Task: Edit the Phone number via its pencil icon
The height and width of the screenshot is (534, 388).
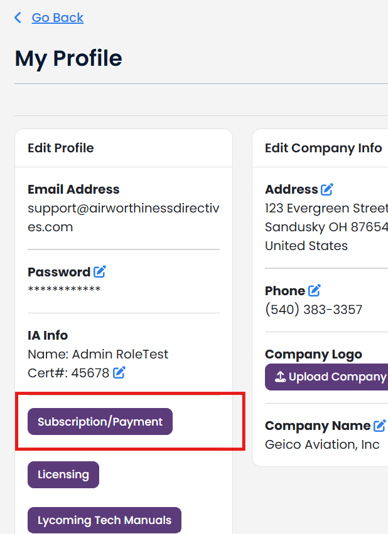Action: pyautogui.click(x=314, y=290)
